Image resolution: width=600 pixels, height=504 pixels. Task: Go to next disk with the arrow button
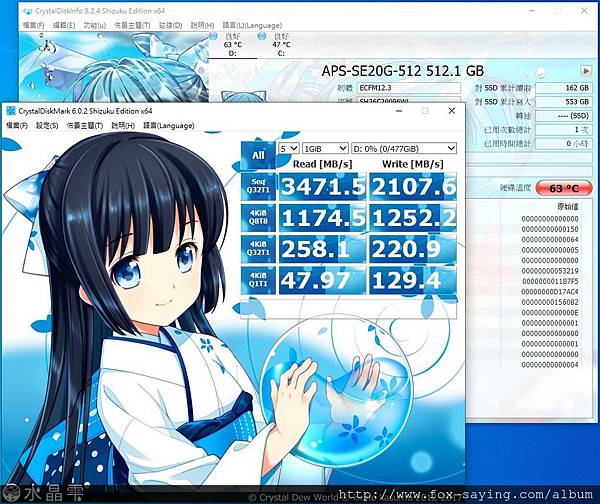click(x=585, y=71)
